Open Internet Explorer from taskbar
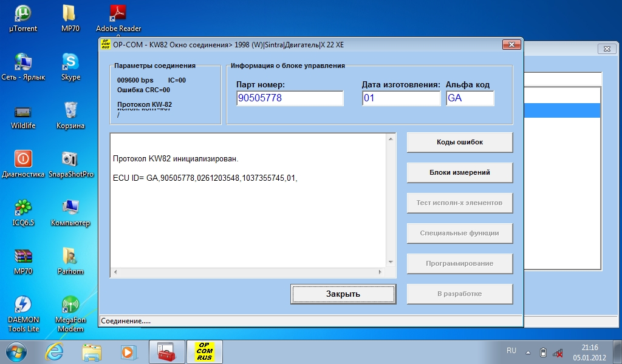622x364 pixels. [54, 352]
